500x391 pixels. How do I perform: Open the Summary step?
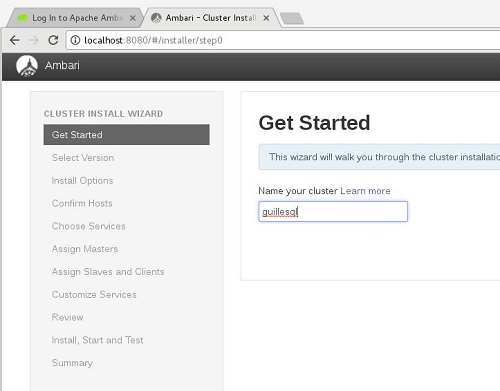pos(72,363)
